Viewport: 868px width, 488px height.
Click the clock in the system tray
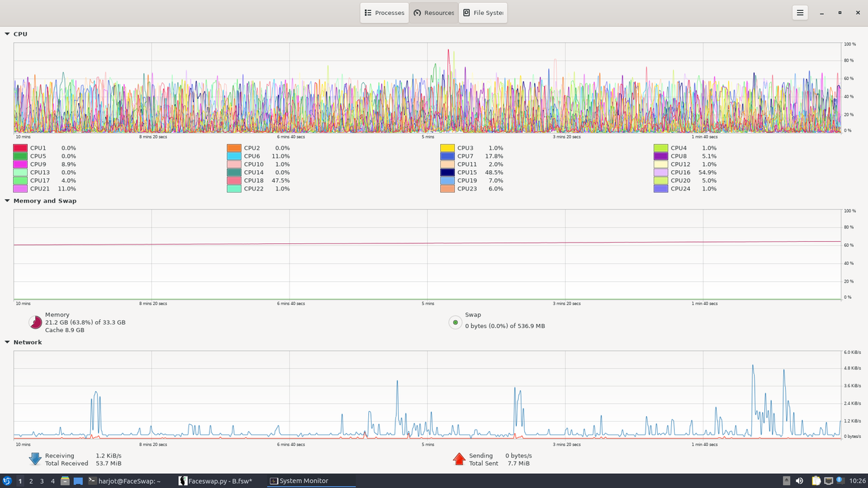(x=857, y=481)
